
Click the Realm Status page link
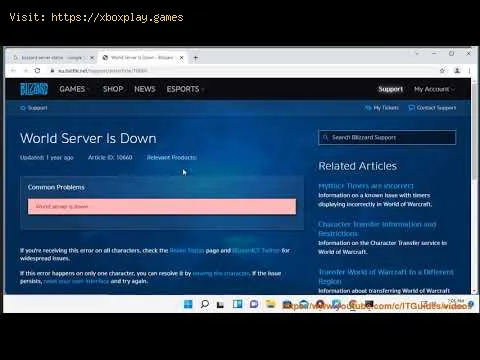coord(187,250)
